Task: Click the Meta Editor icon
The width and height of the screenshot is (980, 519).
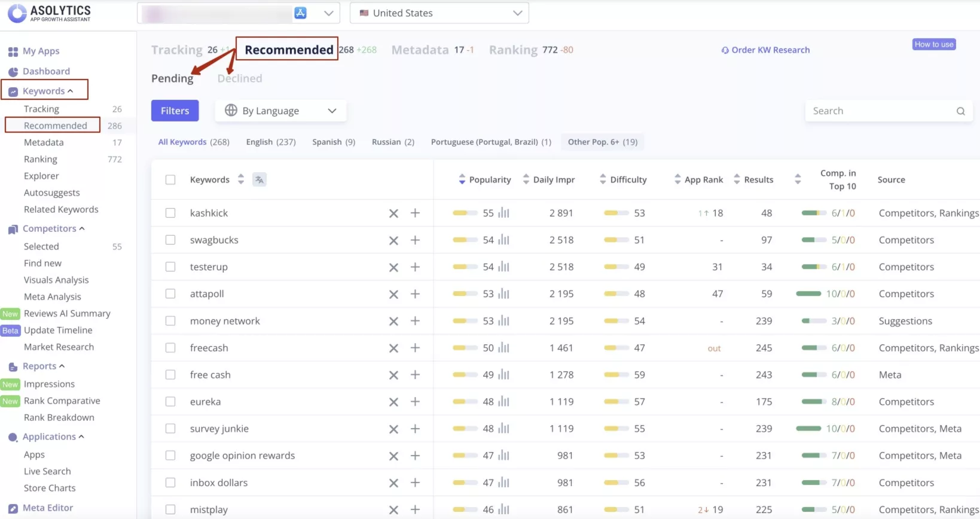Action: pyautogui.click(x=13, y=508)
